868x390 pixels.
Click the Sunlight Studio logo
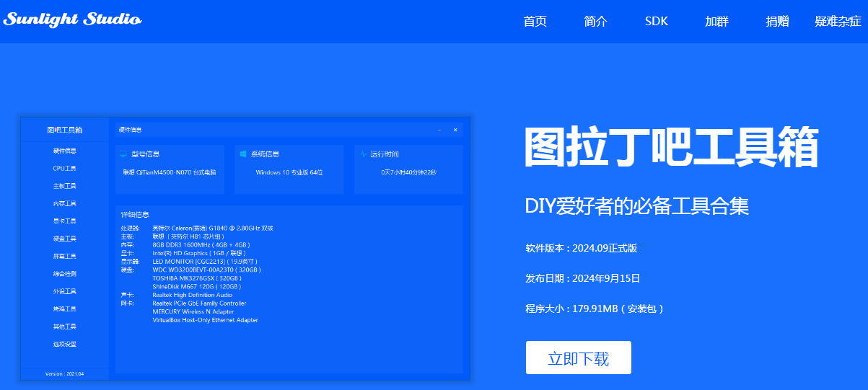point(72,19)
